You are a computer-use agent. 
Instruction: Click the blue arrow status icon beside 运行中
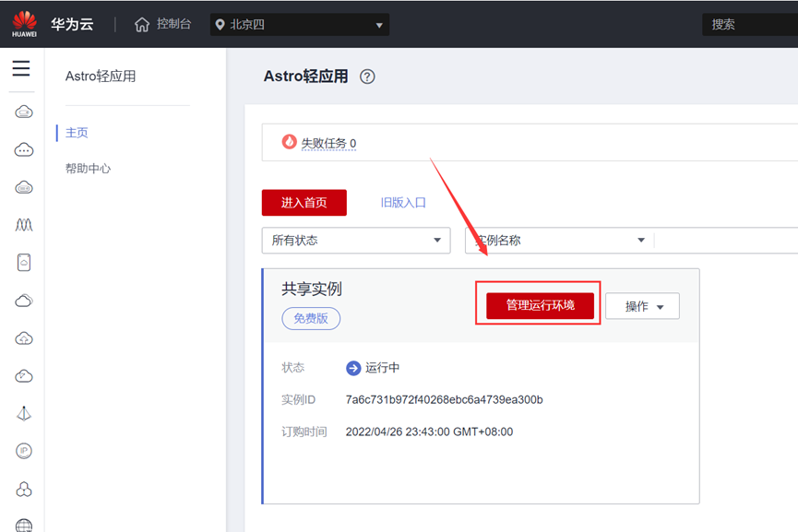point(353,368)
